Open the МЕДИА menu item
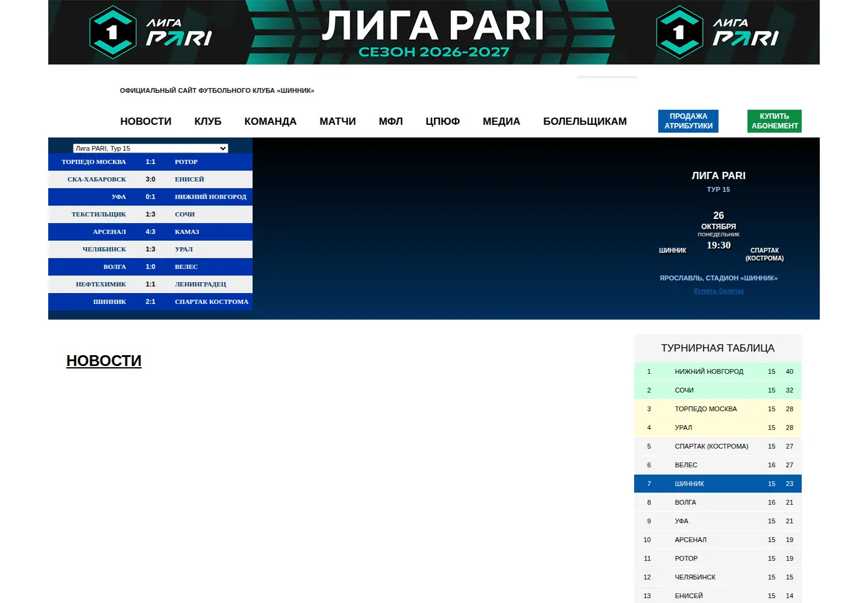The height and width of the screenshot is (603, 868). click(x=502, y=121)
